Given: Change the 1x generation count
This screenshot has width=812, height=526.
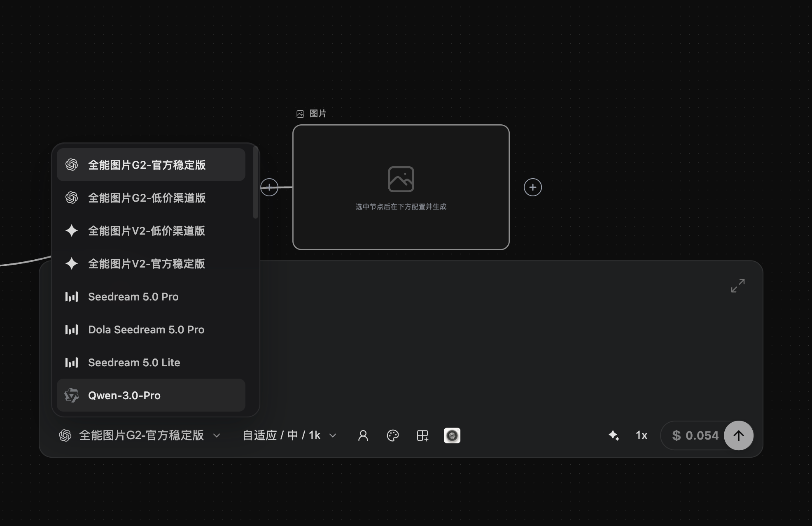Looking at the screenshot, I should tap(642, 435).
